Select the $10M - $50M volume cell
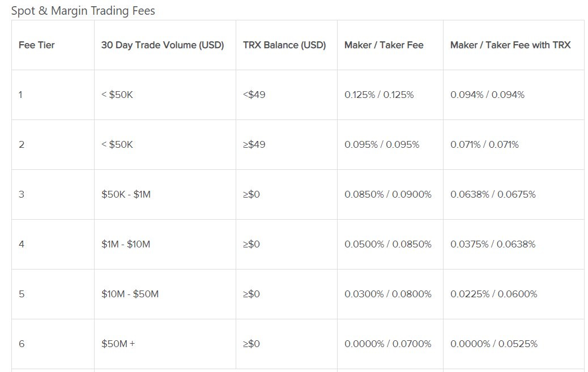The width and height of the screenshot is (588, 372). click(x=130, y=294)
